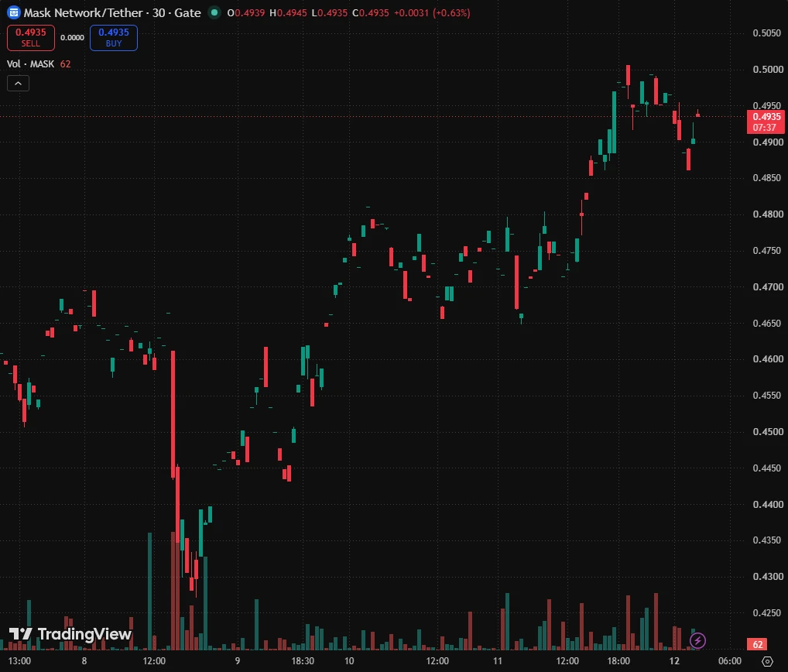Click the close value C0.4935
788x672 pixels.
point(370,13)
